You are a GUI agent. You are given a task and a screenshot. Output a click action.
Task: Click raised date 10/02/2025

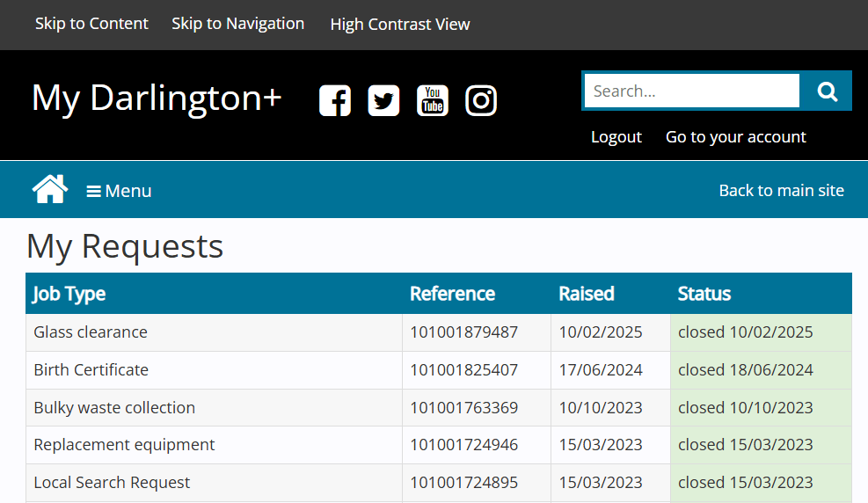(601, 332)
